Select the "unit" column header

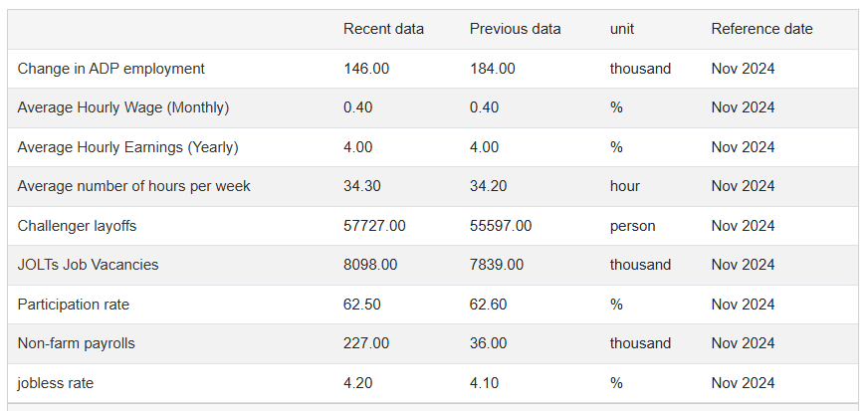[x=622, y=29]
